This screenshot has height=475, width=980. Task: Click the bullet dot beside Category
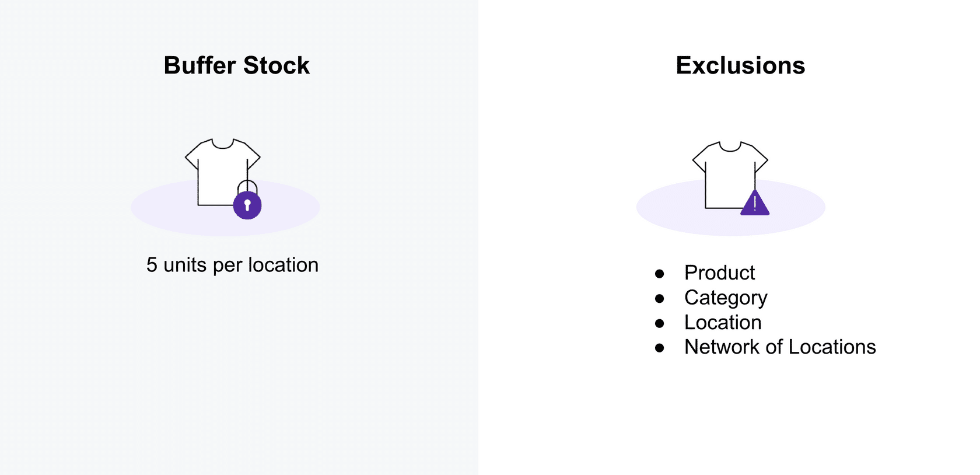[660, 298]
